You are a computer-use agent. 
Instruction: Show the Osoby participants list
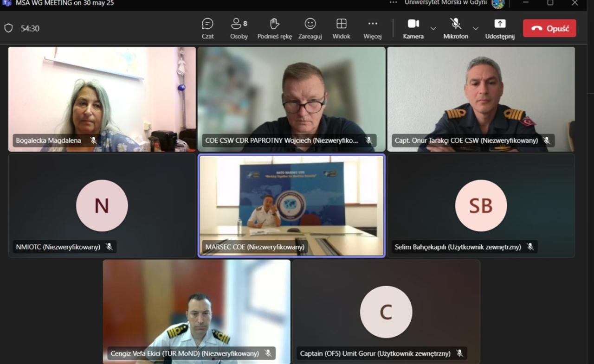click(239, 28)
